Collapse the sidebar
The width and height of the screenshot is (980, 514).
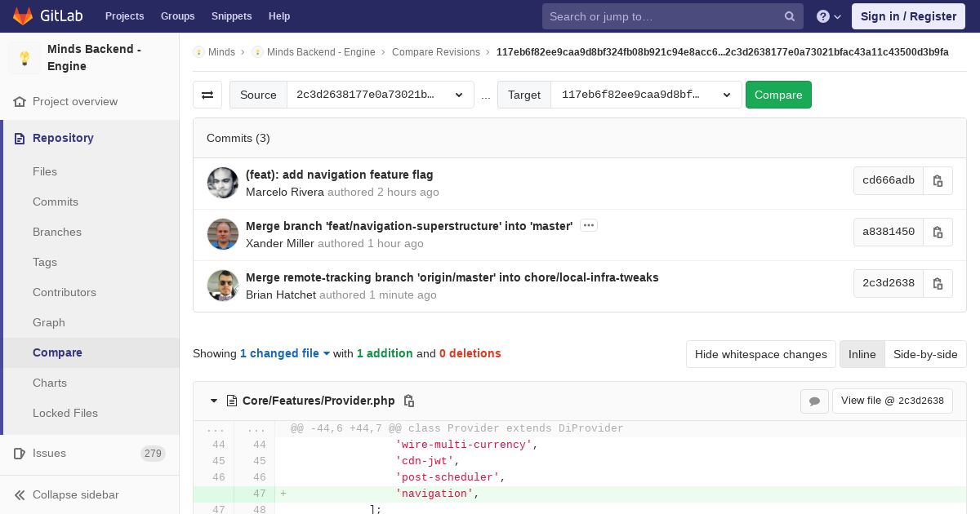pyautogui.click(x=90, y=494)
